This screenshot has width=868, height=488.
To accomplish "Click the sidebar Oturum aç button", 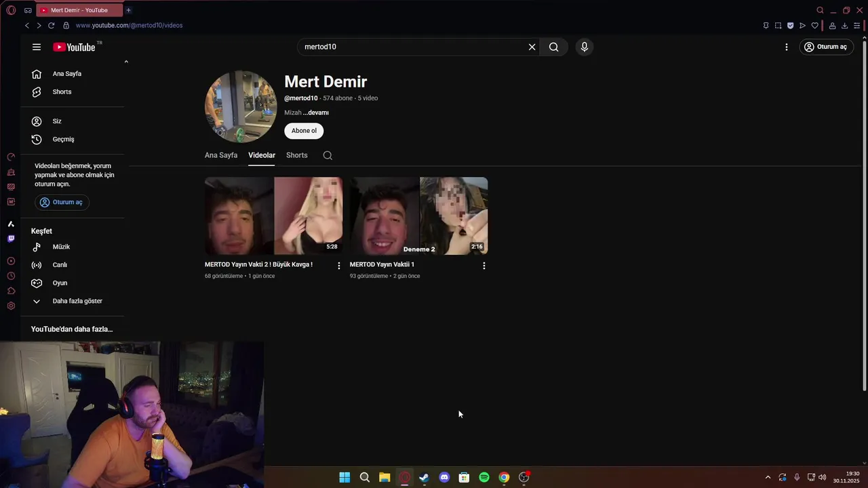I will [61, 202].
